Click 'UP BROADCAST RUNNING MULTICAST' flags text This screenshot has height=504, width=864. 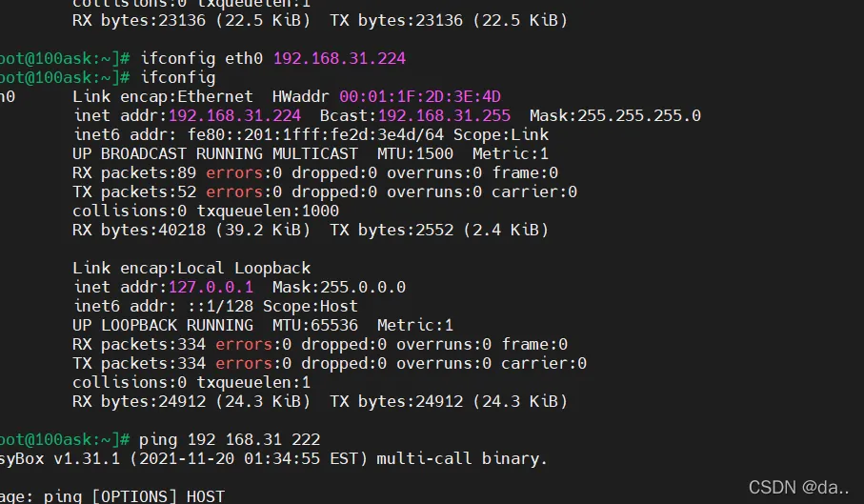tap(215, 153)
